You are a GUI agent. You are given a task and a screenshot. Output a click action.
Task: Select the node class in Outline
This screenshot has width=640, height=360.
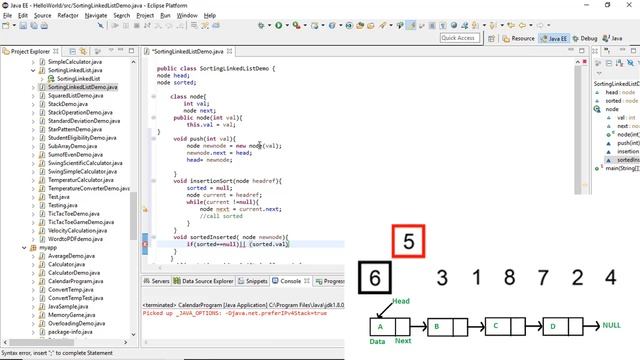point(607,109)
